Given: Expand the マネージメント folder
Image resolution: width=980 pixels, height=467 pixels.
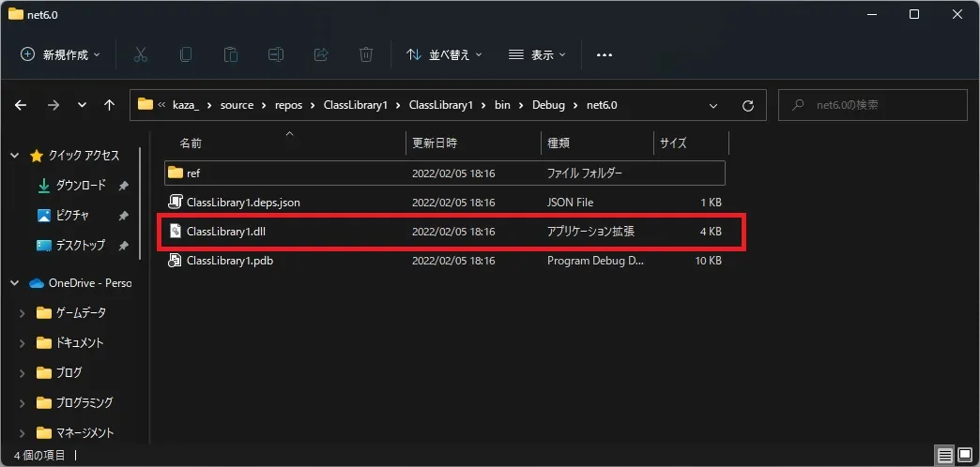Looking at the screenshot, I should (x=22, y=433).
